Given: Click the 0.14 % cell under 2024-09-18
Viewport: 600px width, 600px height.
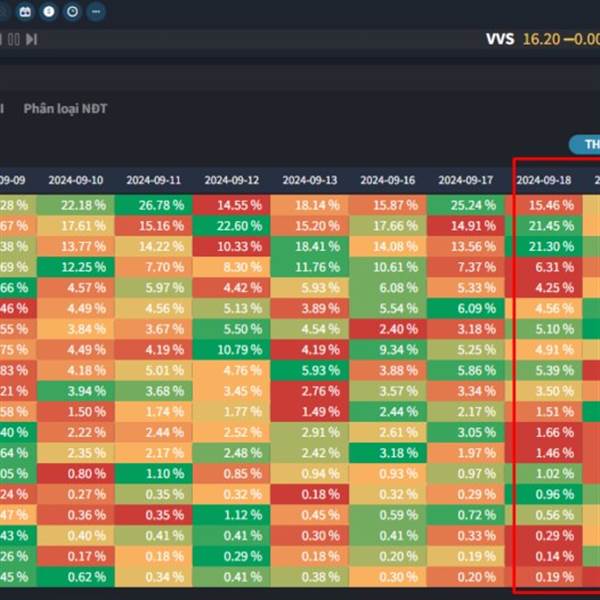Looking at the screenshot, I should [x=544, y=556].
